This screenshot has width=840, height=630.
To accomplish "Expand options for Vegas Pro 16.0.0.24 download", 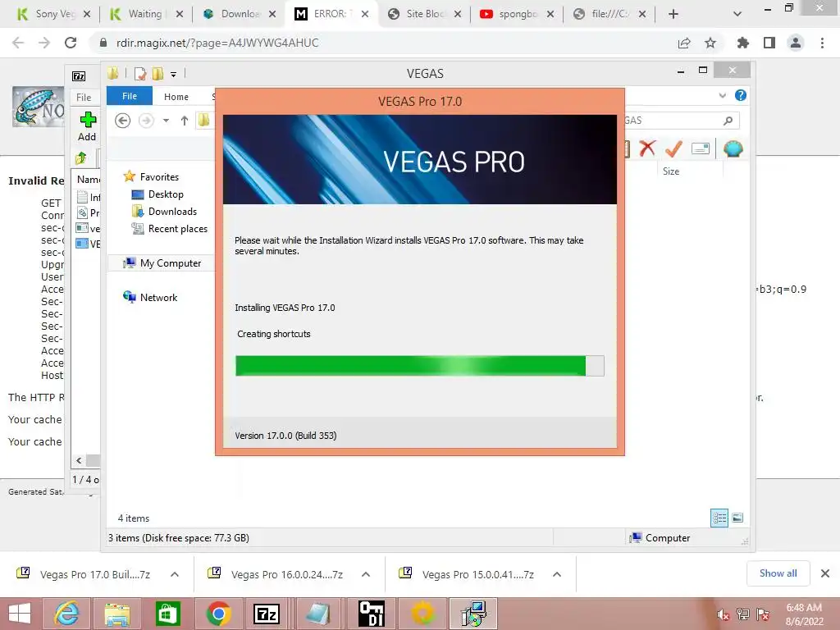I will coord(366,574).
